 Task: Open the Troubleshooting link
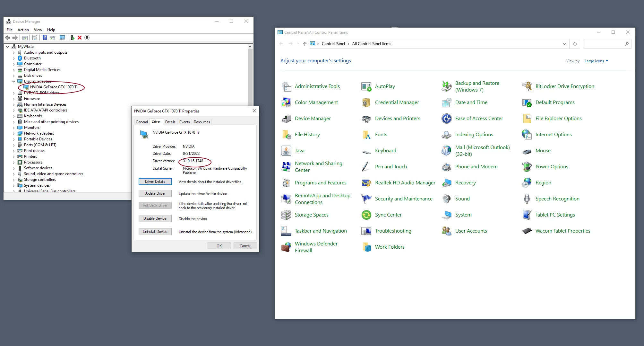[x=393, y=231]
